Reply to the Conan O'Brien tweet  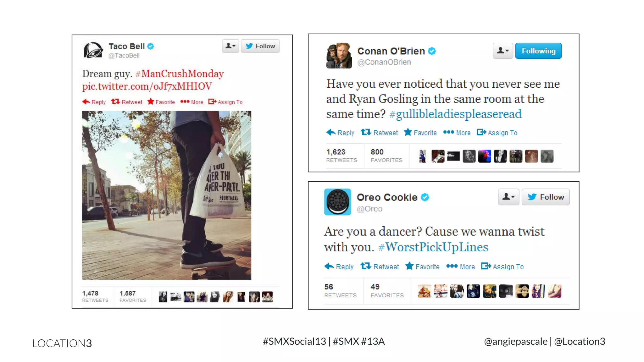[340, 133]
